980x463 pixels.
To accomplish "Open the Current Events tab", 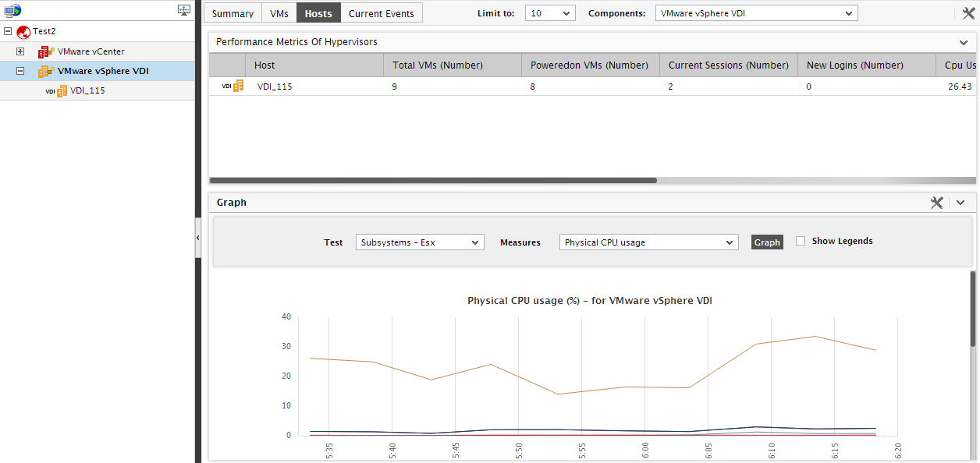I will [x=382, y=13].
